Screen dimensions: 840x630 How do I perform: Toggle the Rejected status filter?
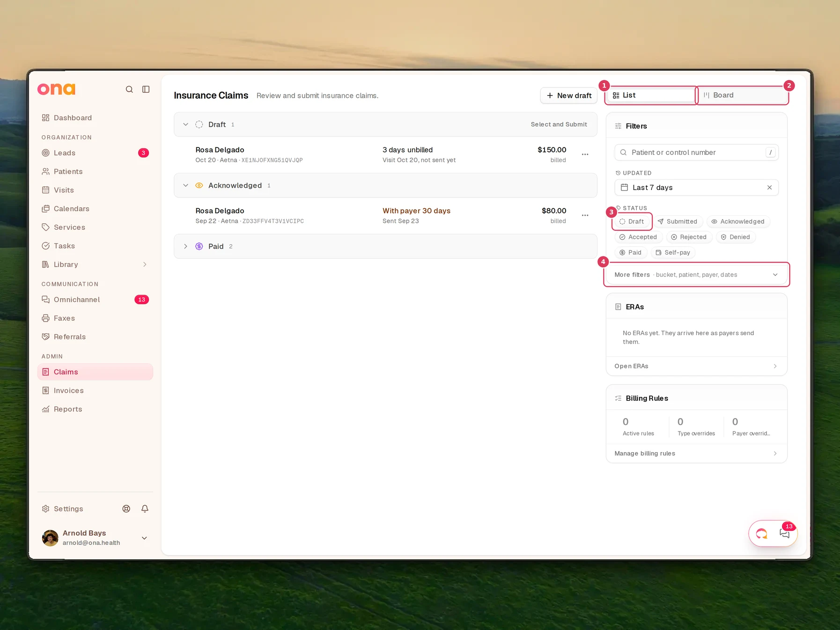coord(689,237)
